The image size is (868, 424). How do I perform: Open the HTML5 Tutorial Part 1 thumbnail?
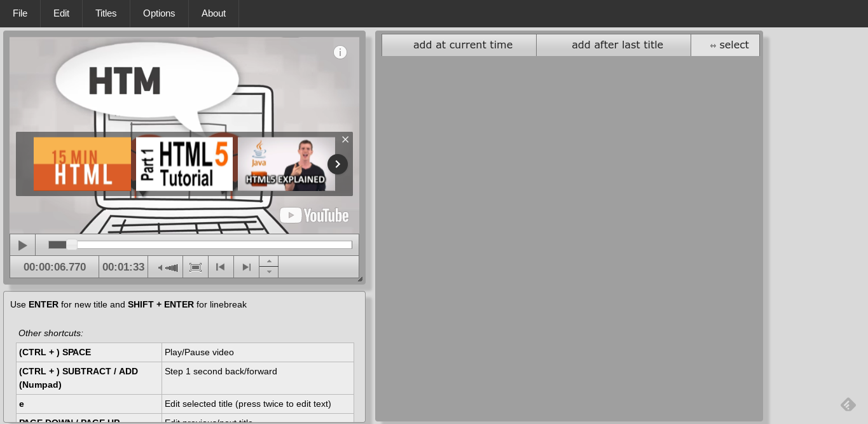tap(184, 164)
